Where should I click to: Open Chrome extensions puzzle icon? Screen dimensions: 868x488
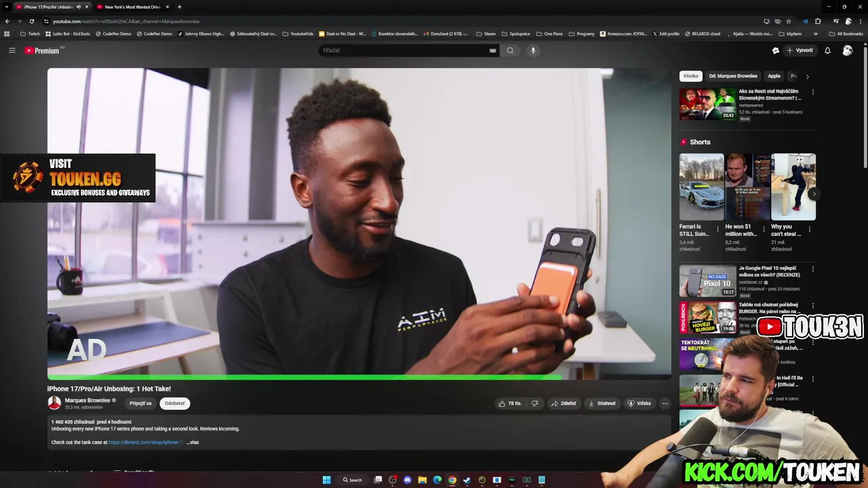click(818, 21)
